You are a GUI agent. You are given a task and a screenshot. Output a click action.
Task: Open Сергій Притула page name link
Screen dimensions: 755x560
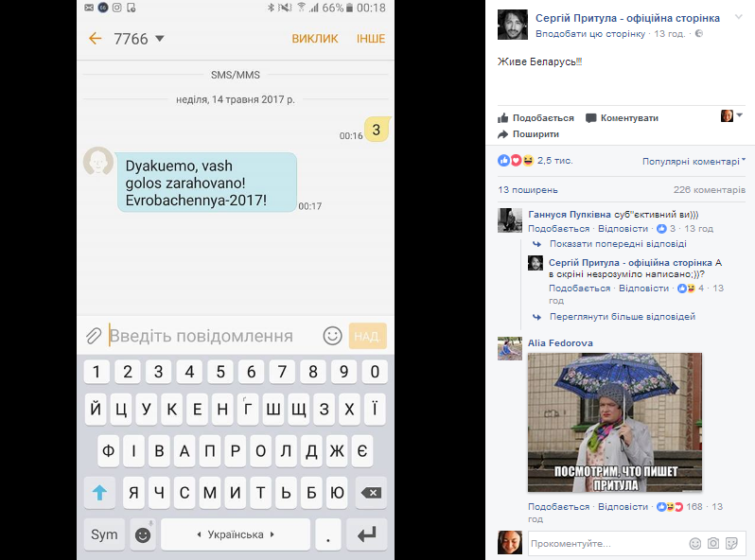(x=627, y=18)
